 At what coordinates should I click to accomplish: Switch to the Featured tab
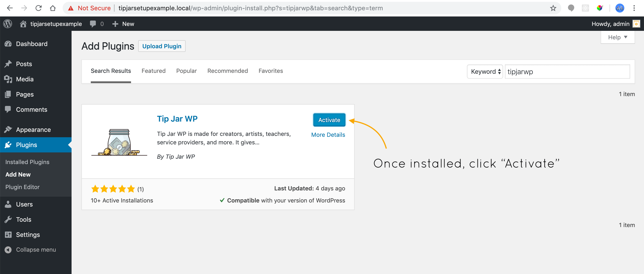(153, 71)
